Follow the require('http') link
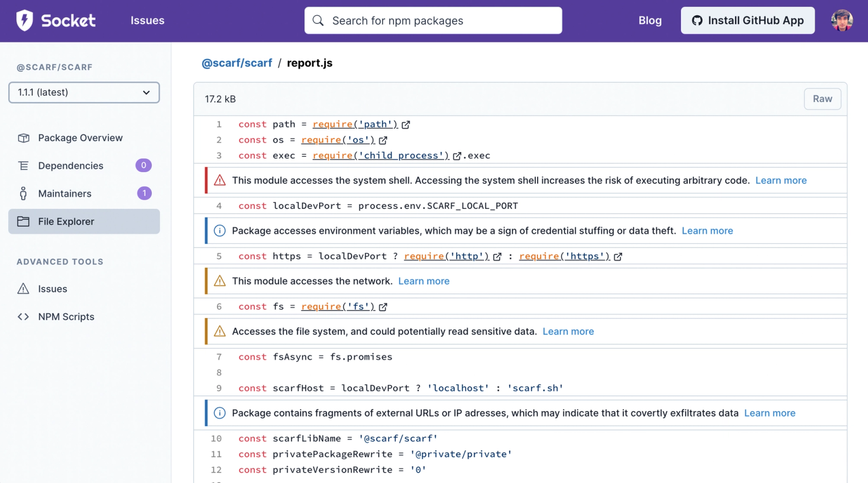The height and width of the screenshot is (483, 868). tap(446, 256)
